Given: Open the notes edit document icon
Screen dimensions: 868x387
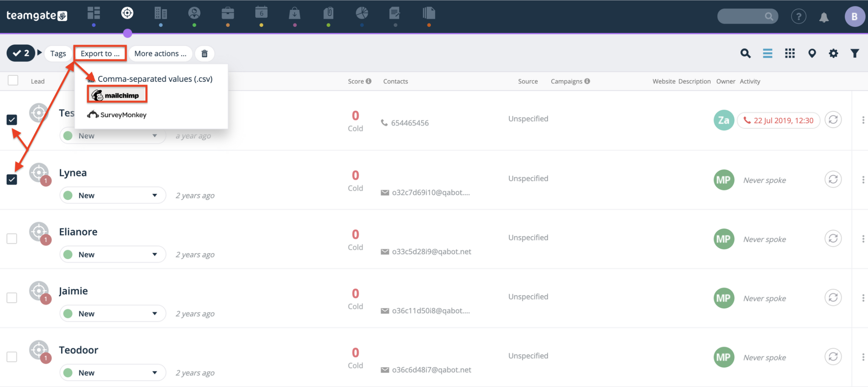Looking at the screenshot, I should point(395,14).
